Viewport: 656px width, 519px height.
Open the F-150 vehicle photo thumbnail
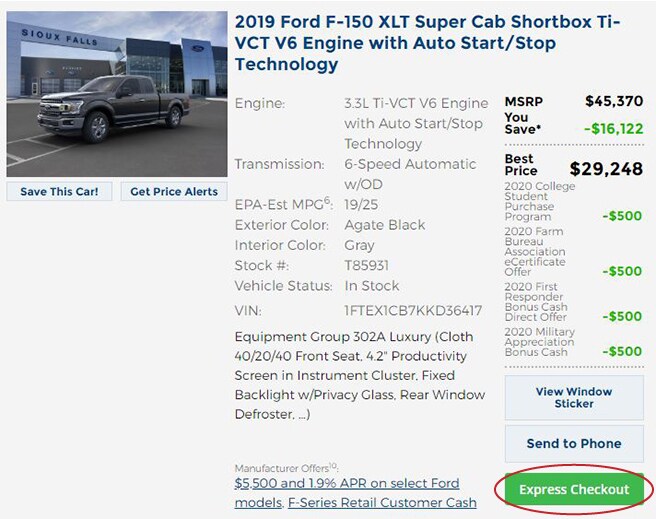click(x=117, y=94)
